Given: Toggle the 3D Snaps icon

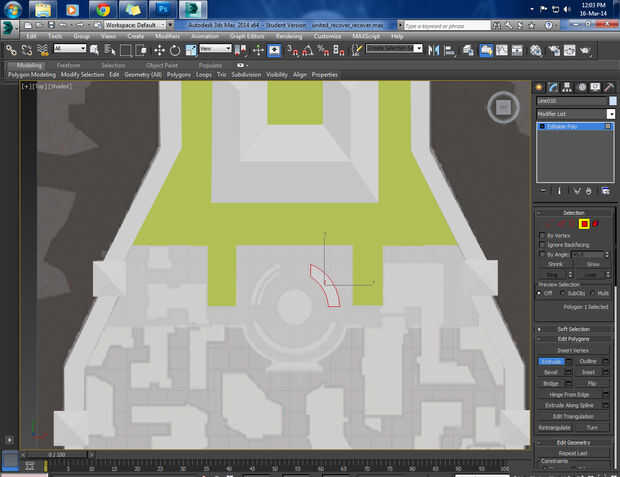Looking at the screenshot, I should [293, 50].
